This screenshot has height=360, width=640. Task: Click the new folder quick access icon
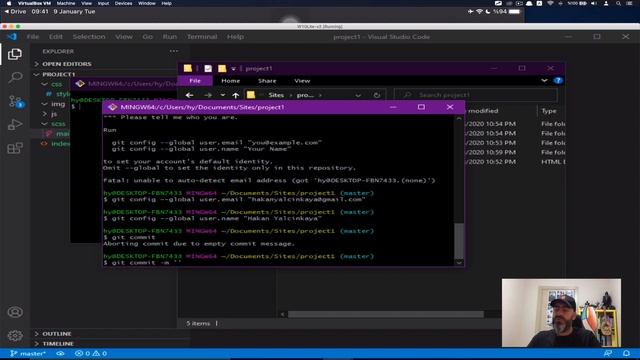click(x=222, y=69)
